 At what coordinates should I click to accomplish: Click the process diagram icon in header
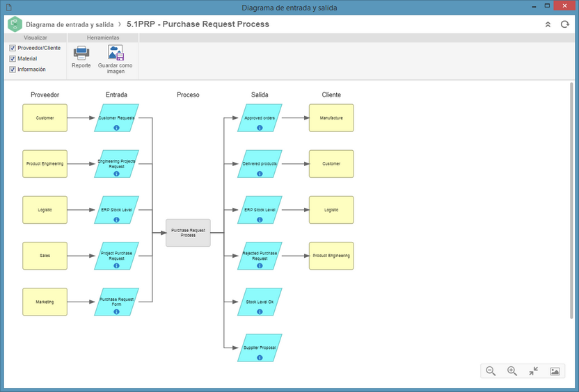pos(15,24)
